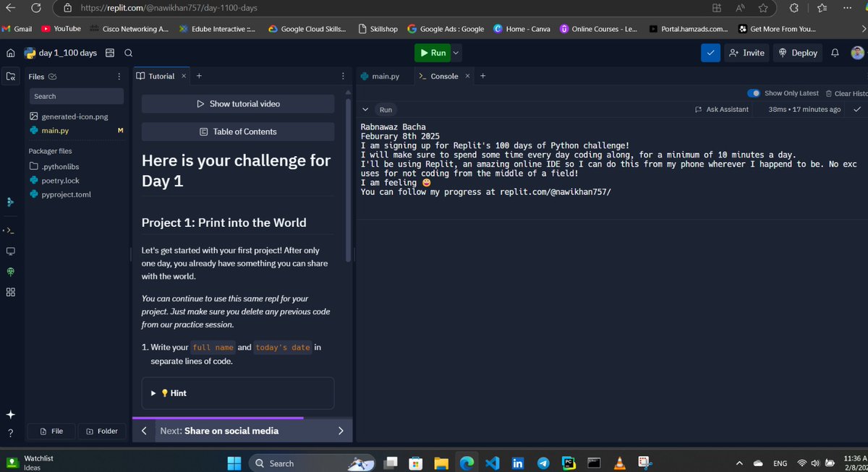Open the Deployments icon in left sidebar
The width and height of the screenshot is (868, 472).
(10, 272)
